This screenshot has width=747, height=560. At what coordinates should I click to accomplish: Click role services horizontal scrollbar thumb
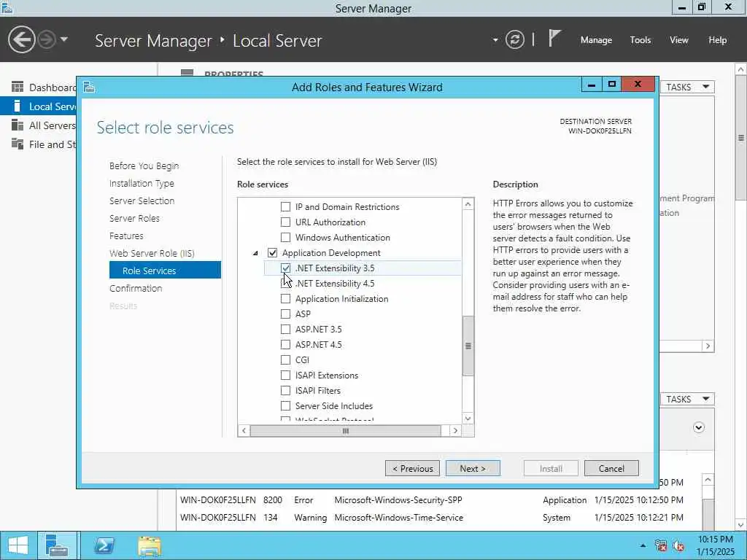345,430
